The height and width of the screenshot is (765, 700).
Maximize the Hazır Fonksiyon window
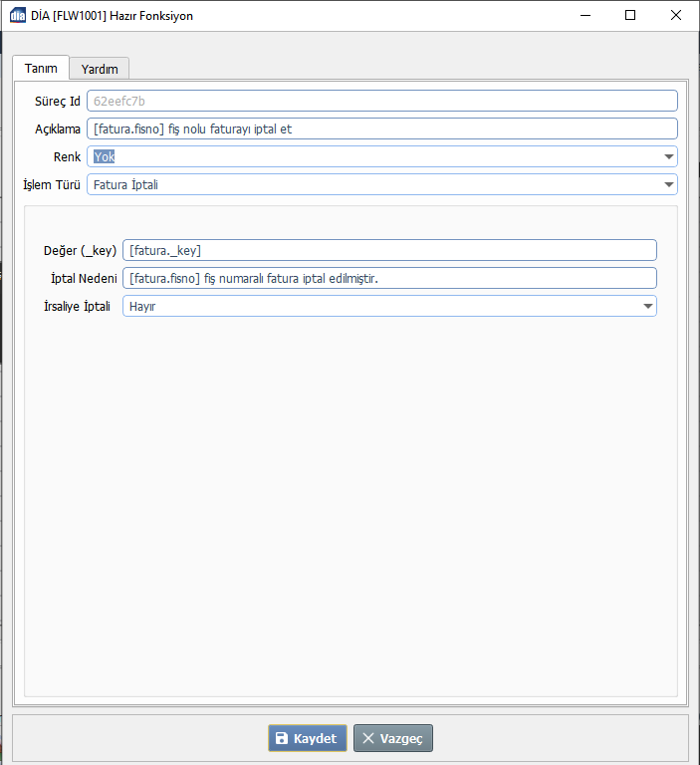630,16
